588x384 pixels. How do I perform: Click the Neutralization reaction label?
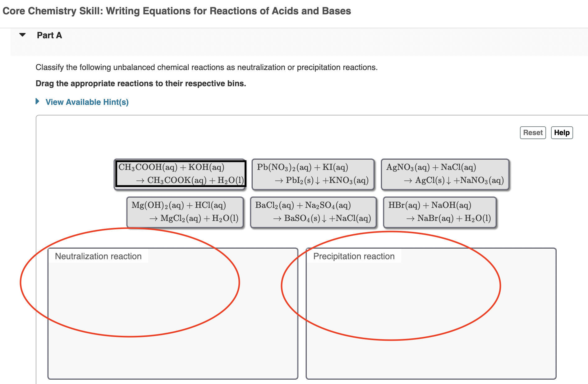[x=98, y=256]
